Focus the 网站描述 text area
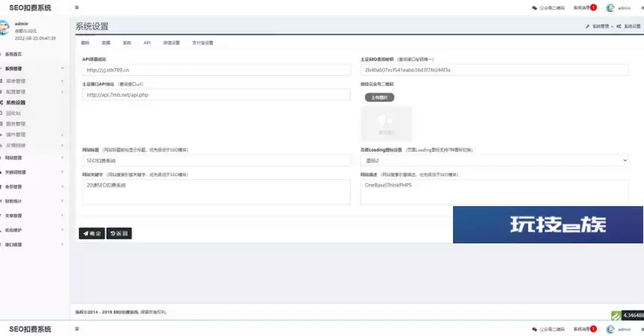The image size is (644, 336). pyautogui.click(x=495, y=192)
